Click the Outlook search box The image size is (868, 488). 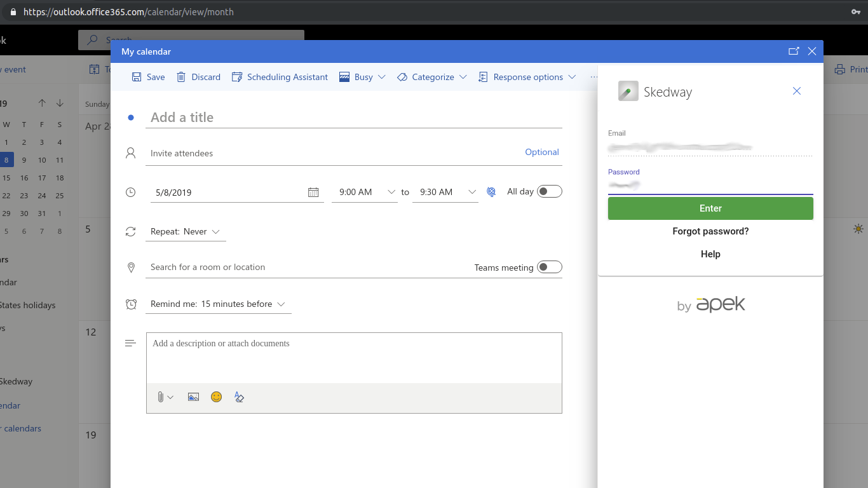(191, 39)
